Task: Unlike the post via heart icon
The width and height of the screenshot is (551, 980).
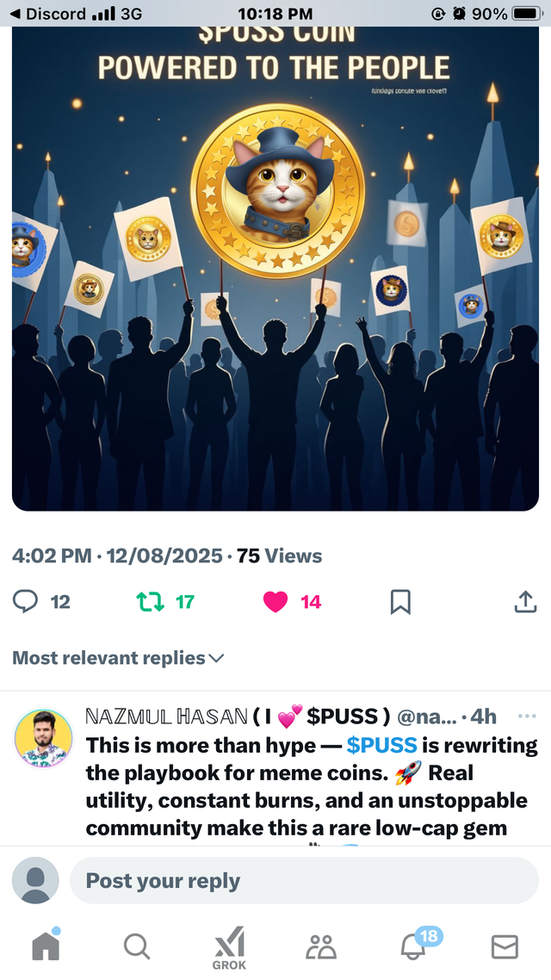Action: (x=275, y=602)
